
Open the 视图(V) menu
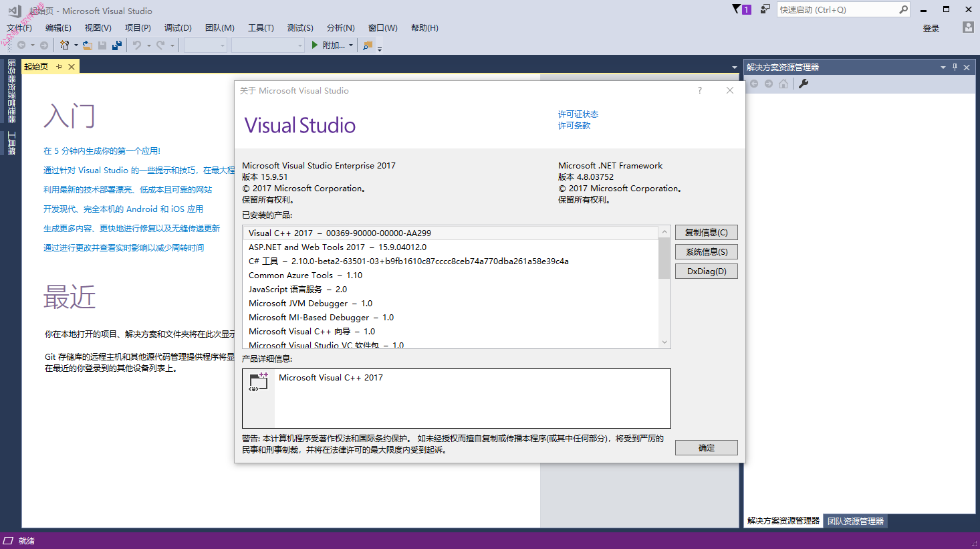click(98, 28)
